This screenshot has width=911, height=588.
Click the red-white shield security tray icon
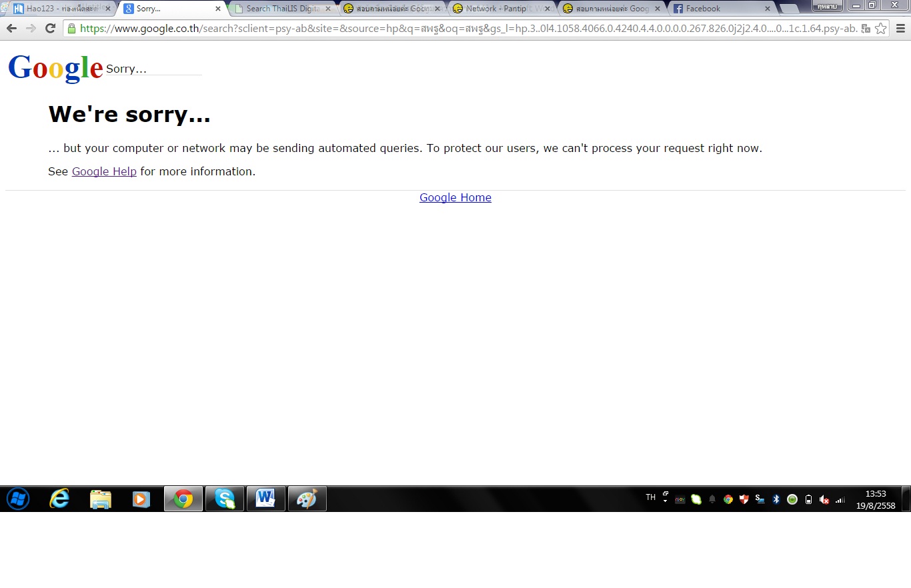coord(744,499)
